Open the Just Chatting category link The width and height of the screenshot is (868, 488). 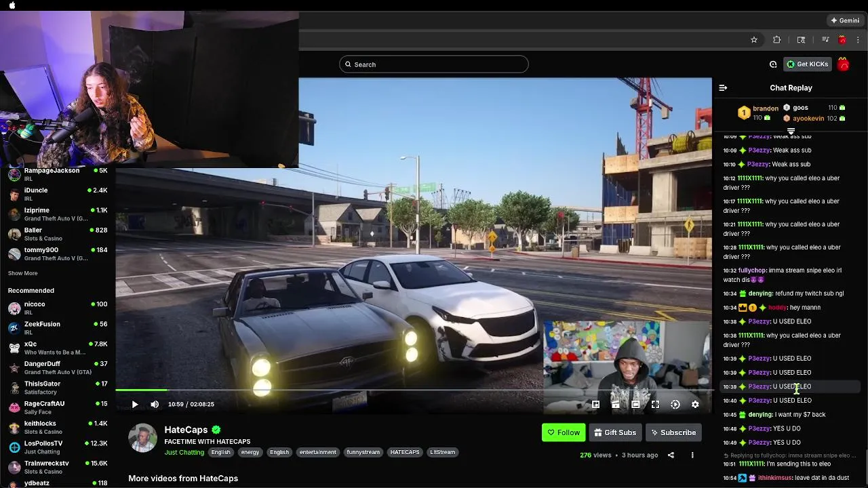pos(184,452)
